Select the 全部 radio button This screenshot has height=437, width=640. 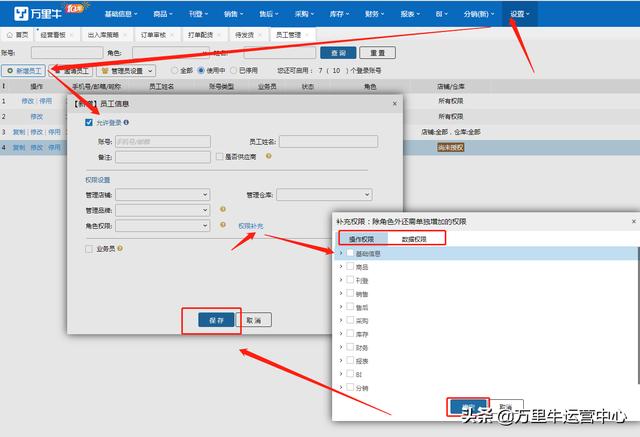[175, 70]
